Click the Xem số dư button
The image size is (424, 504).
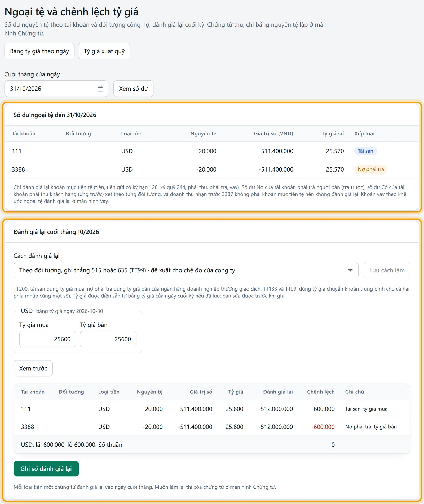[133, 89]
